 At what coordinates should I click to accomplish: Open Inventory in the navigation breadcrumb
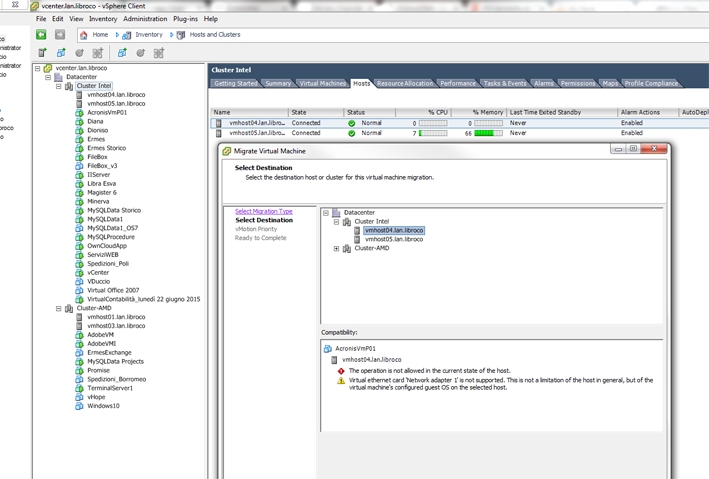point(149,34)
